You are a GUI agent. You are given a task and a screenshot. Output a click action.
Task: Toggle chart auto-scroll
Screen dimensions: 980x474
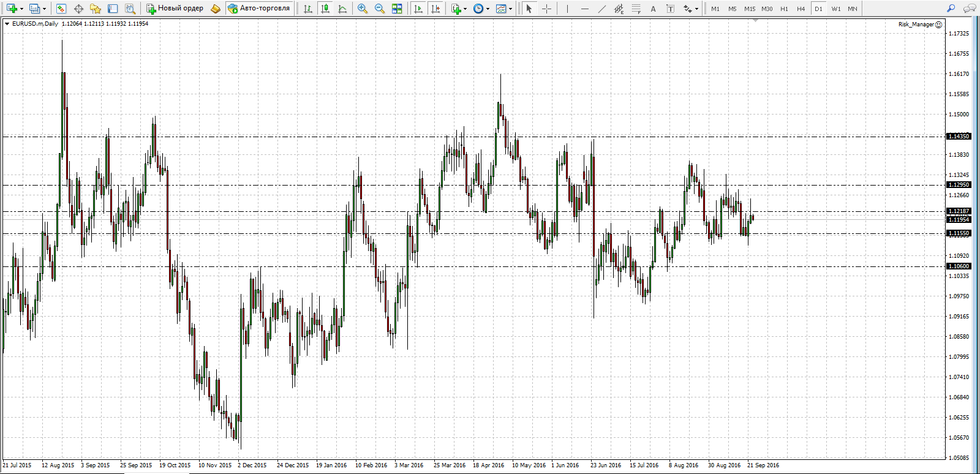pyautogui.click(x=418, y=9)
